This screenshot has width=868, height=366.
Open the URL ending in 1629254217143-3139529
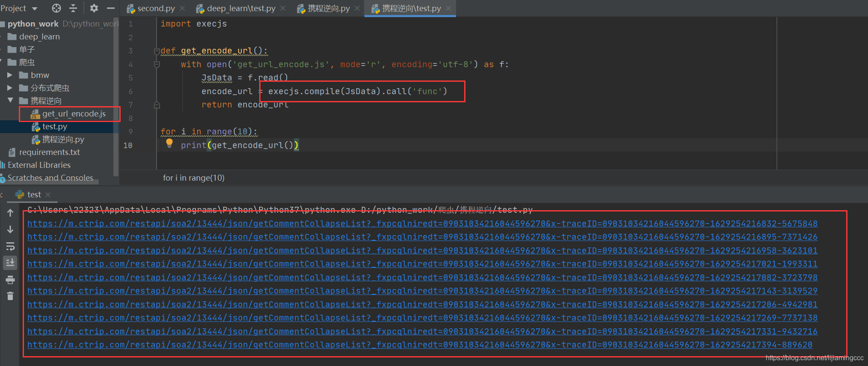click(x=422, y=291)
